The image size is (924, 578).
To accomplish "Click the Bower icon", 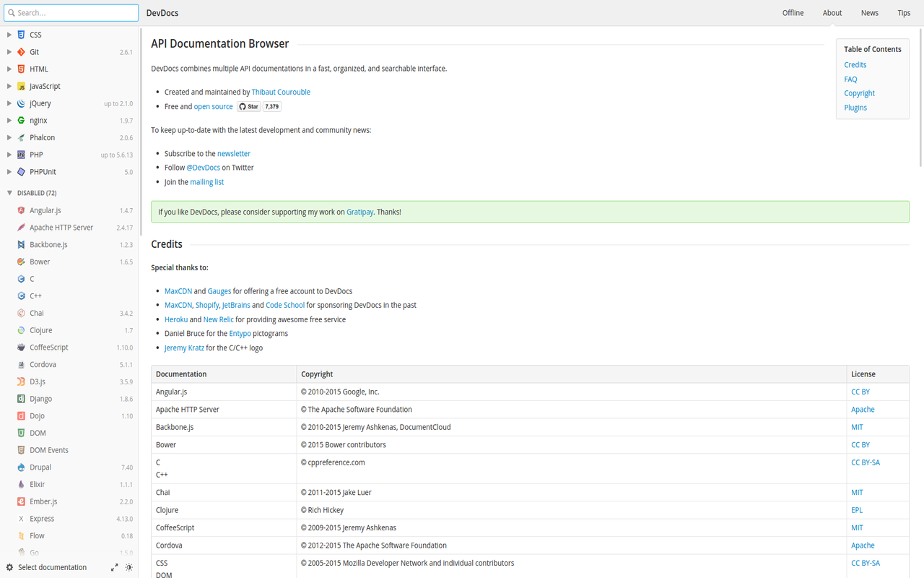I will tap(21, 262).
